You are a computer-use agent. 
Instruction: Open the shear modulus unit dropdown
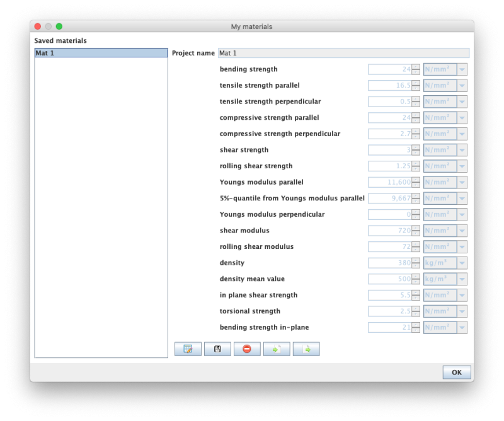462,230
